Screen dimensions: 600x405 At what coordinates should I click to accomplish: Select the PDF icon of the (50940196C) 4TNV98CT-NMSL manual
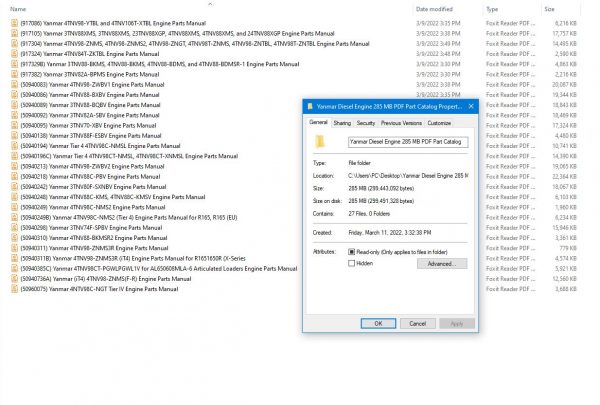coord(15,156)
